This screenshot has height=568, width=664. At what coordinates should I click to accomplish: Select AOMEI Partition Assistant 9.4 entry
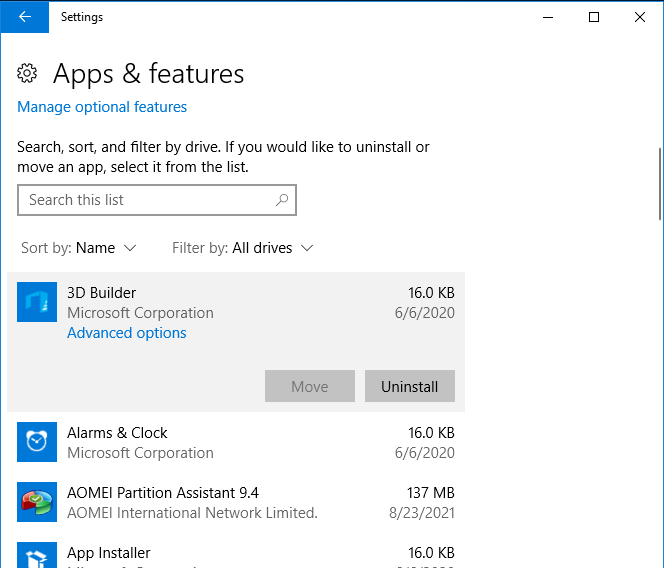pyautogui.click(x=236, y=502)
